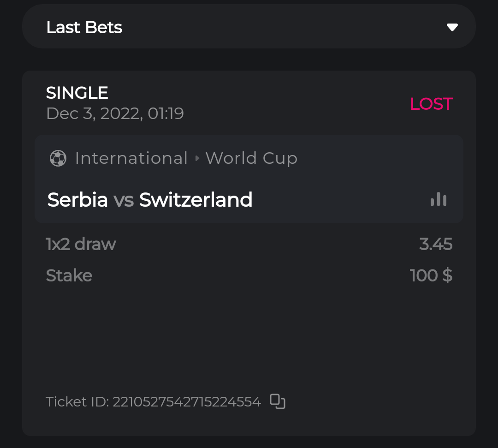The height and width of the screenshot is (448, 498).
Task: Click the SINGLE bet type heading
Action: click(x=77, y=93)
